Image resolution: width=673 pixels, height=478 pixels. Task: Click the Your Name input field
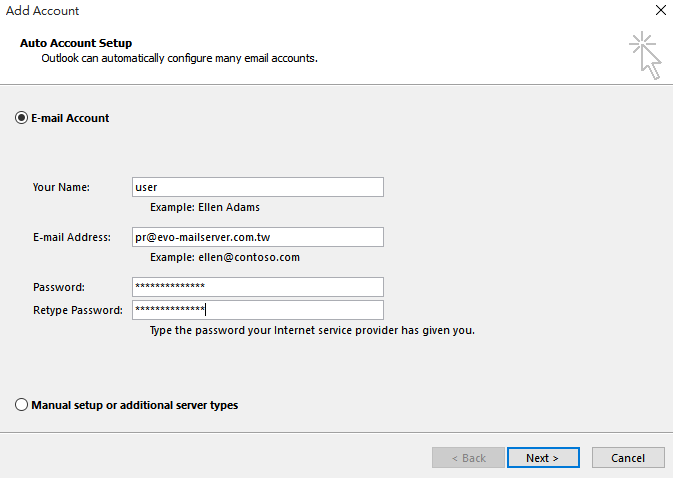click(258, 187)
